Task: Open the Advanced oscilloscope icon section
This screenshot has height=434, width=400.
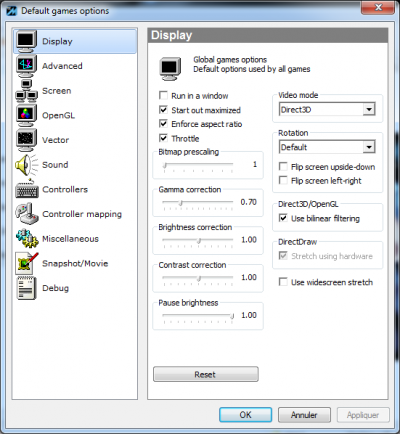Action: [x=26, y=66]
